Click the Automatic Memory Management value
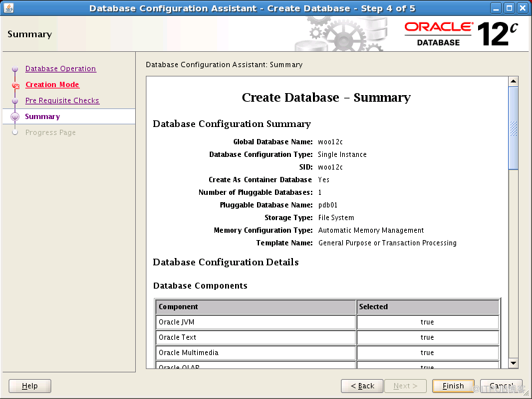 371,231
